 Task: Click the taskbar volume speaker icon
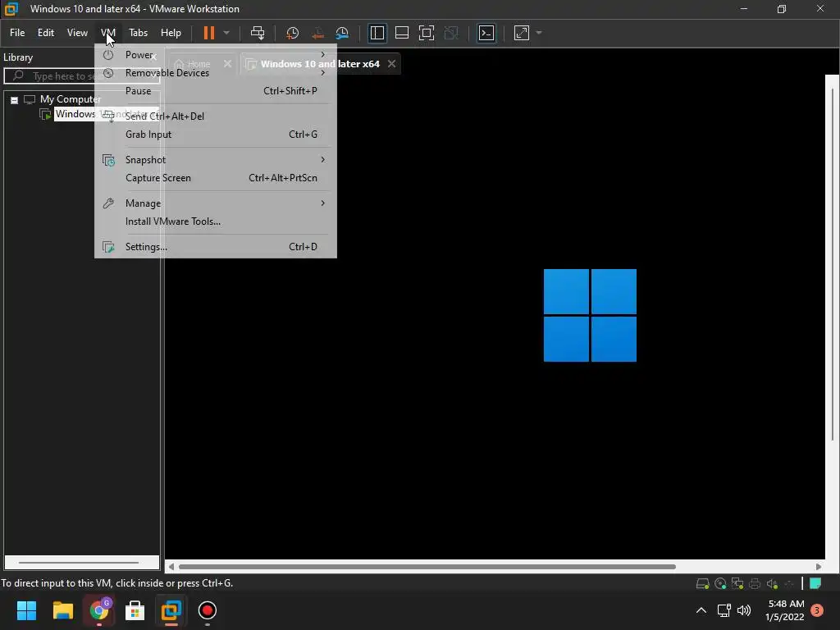coord(744,610)
